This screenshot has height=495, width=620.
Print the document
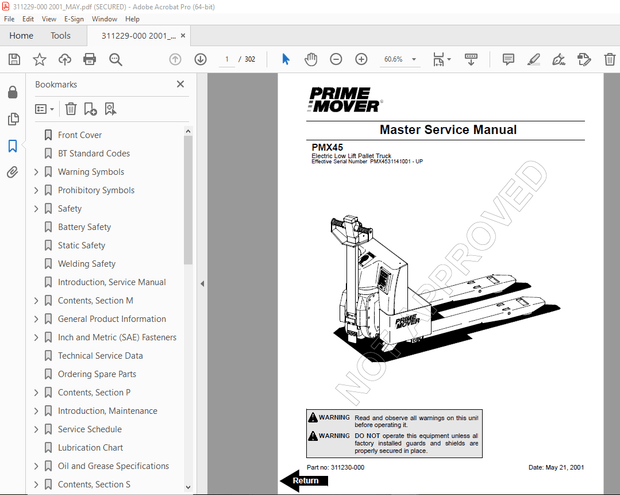90,59
